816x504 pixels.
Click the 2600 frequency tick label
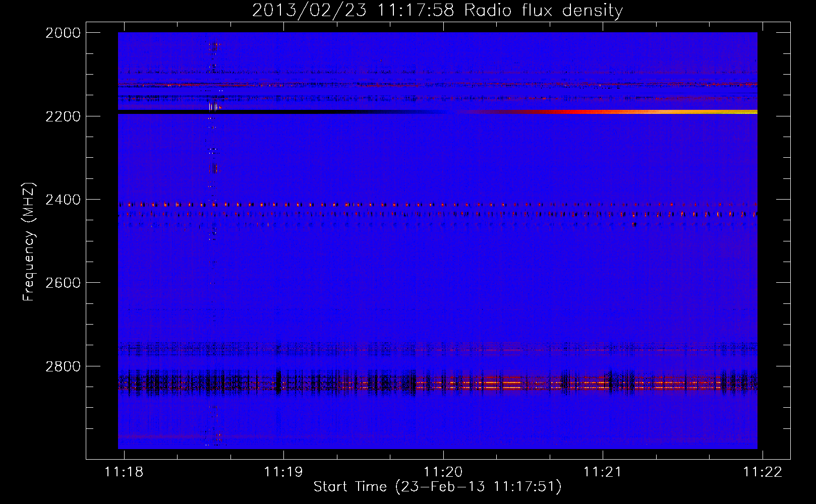pos(63,283)
